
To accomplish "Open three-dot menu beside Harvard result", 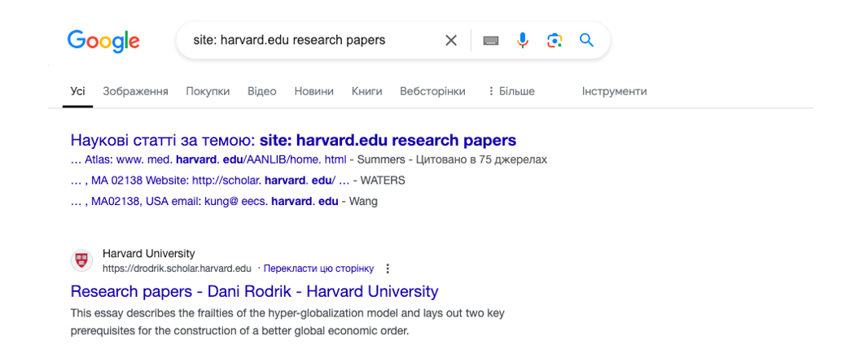I will 388,268.
